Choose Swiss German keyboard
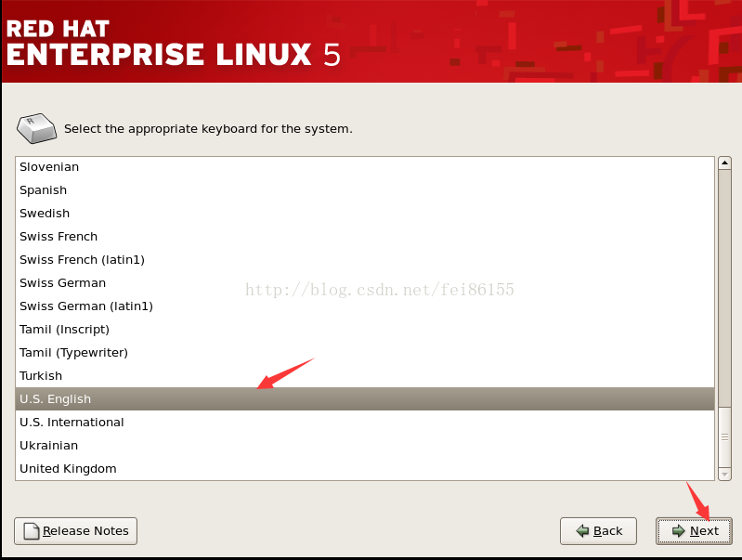 [x=364, y=283]
